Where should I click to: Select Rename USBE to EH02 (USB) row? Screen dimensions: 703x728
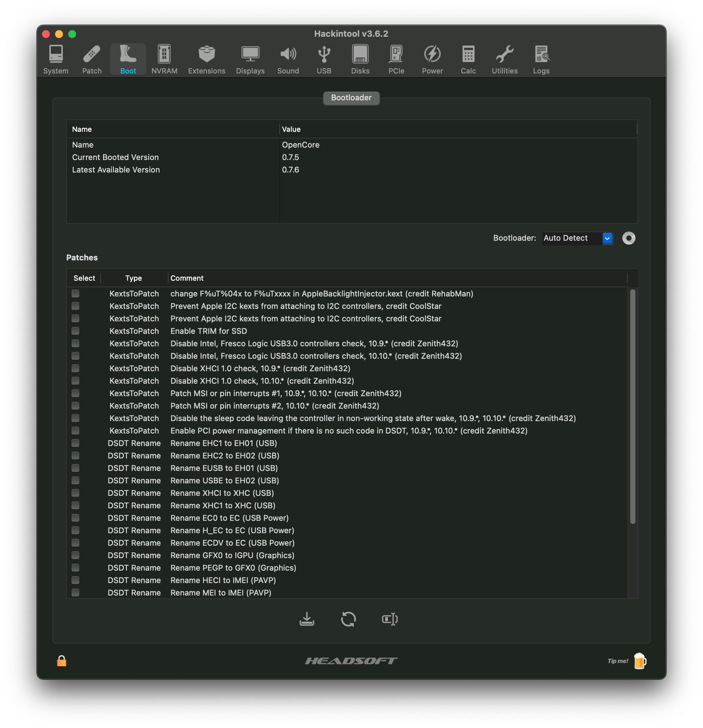tap(347, 481)
